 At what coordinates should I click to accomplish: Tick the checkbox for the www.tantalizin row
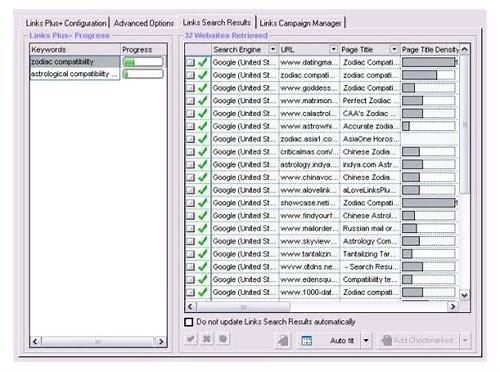[190, 254]
